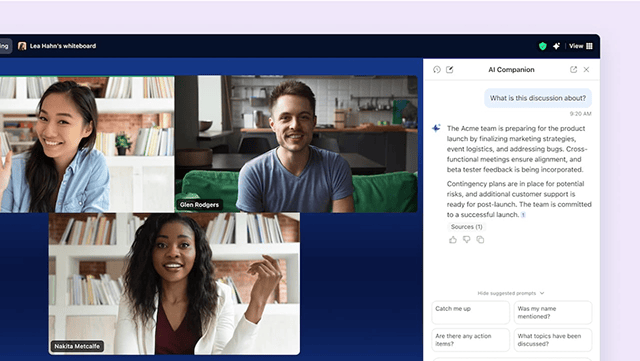The height and width of the screenshot is (361, 640).
Task: Collapse suggested prompts with Hide toggle
Action: [511, 293]
